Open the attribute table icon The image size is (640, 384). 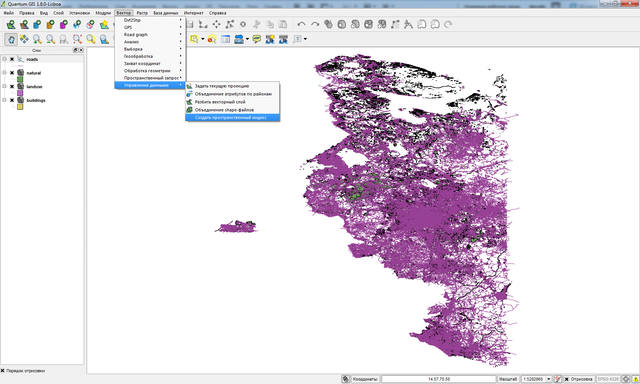[x=225, y=39]
